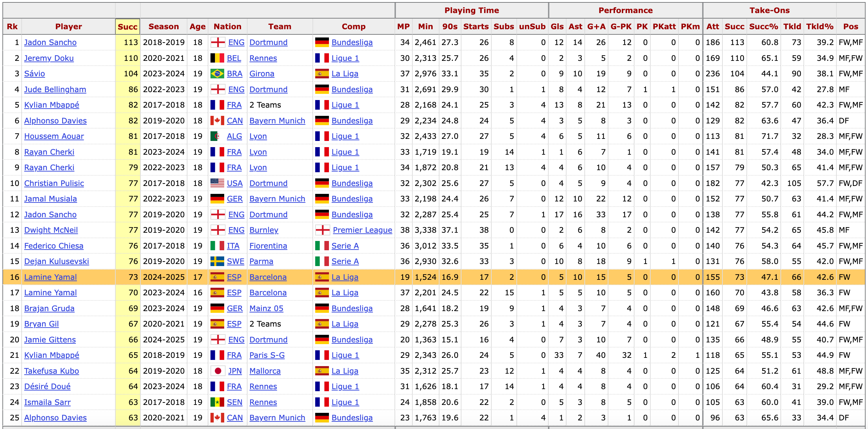The image size is (868, 429).
Task: Click Algeria flag icon next to ALG
Action: click(217, 136)
